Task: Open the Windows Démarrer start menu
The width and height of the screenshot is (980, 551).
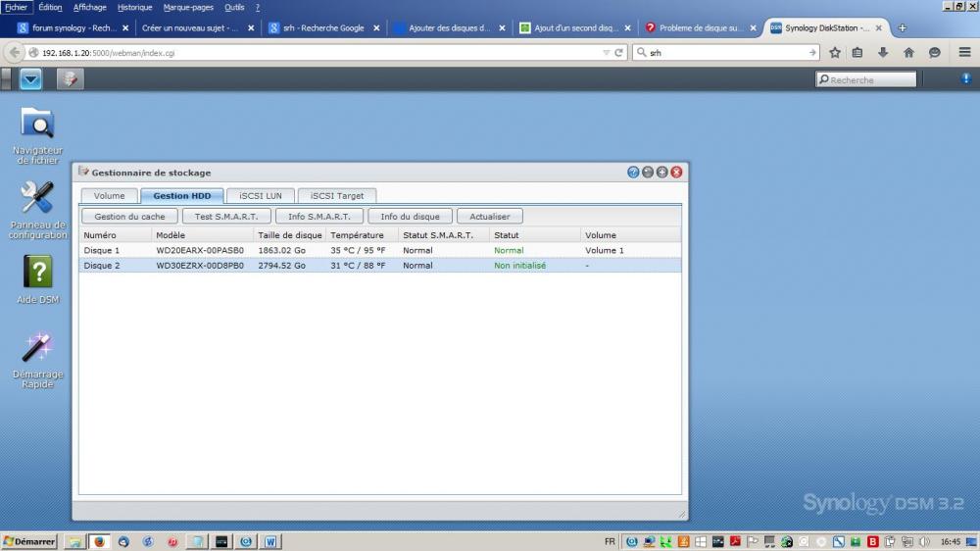Action: click(29, 541)
